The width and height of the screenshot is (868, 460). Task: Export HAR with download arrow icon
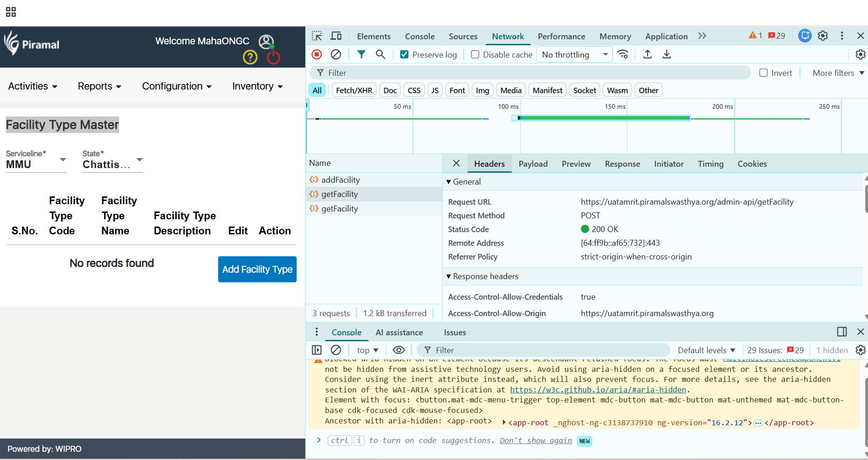point(667,54)
